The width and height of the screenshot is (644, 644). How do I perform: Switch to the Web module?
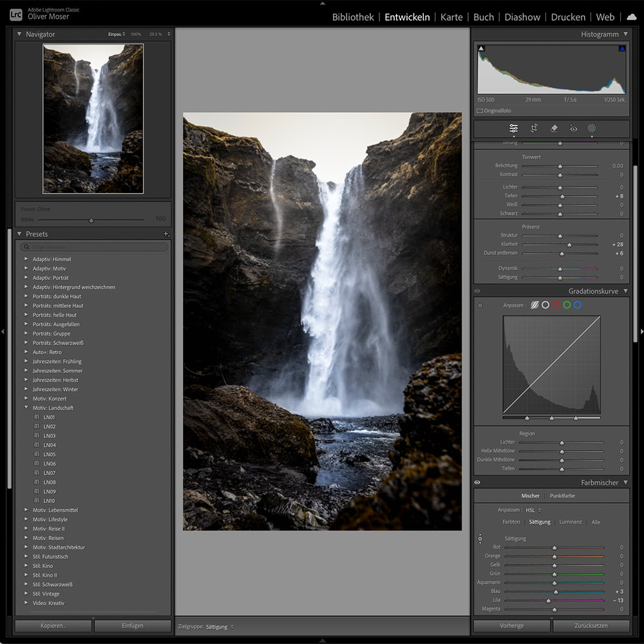[x=605, y=17]
